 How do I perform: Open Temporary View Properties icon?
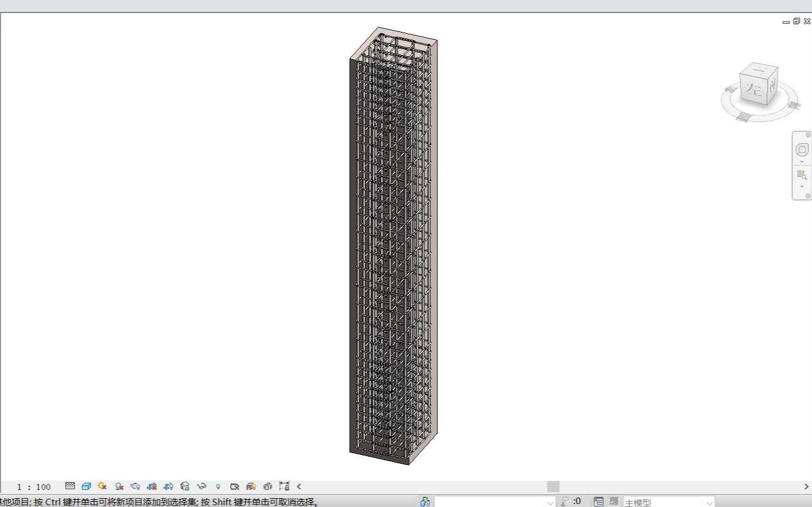coord(234,486)
